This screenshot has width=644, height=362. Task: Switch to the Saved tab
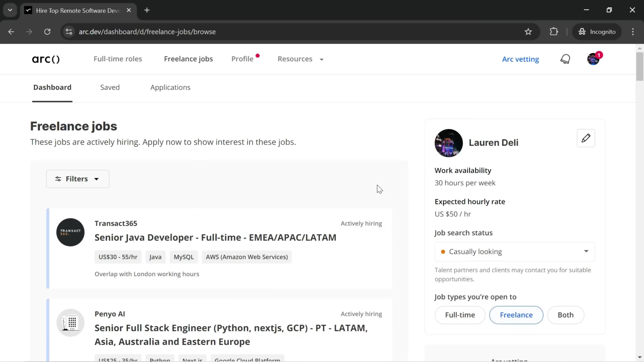(x=110, y=87)
